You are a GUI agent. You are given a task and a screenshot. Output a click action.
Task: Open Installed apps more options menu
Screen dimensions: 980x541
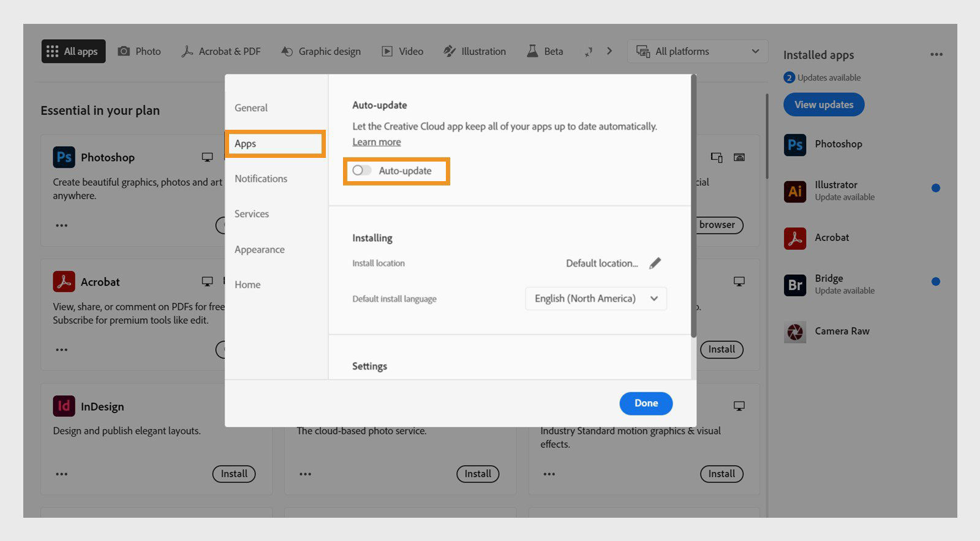(x=937, y=54)
